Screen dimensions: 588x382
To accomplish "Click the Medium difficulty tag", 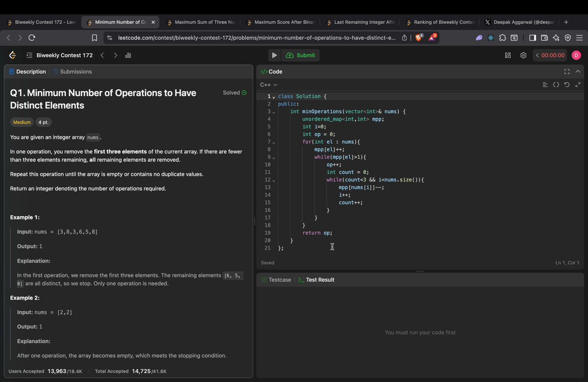I will pyautogui.click(x=22, y=122).
